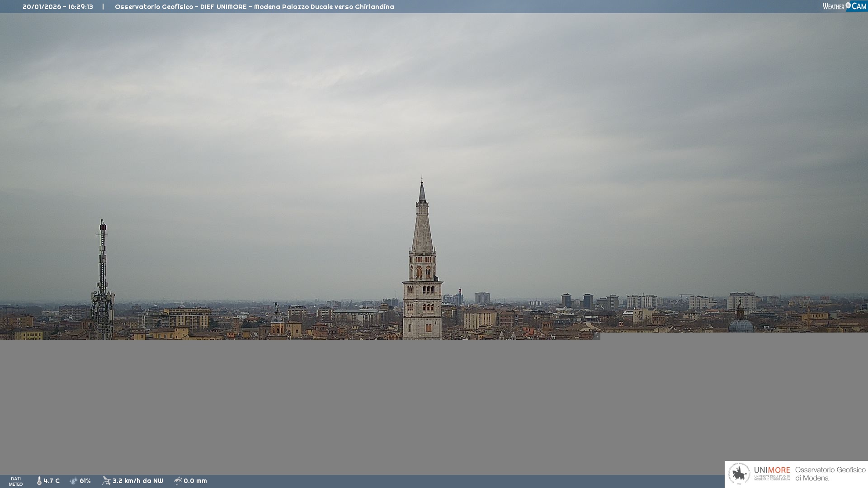This screenshot has width=868, height=488.
Task: Click the 4.7 C temperature reading
Action: point(52,481)
